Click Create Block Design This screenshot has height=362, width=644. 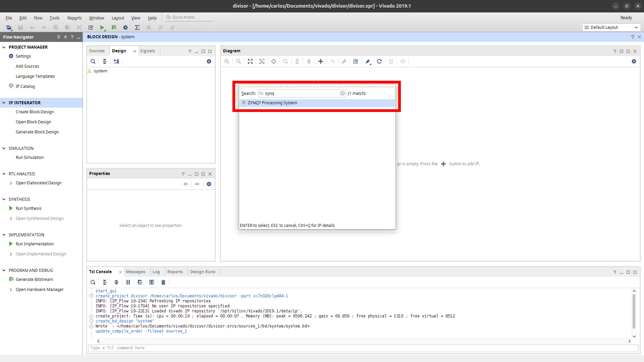35,112
